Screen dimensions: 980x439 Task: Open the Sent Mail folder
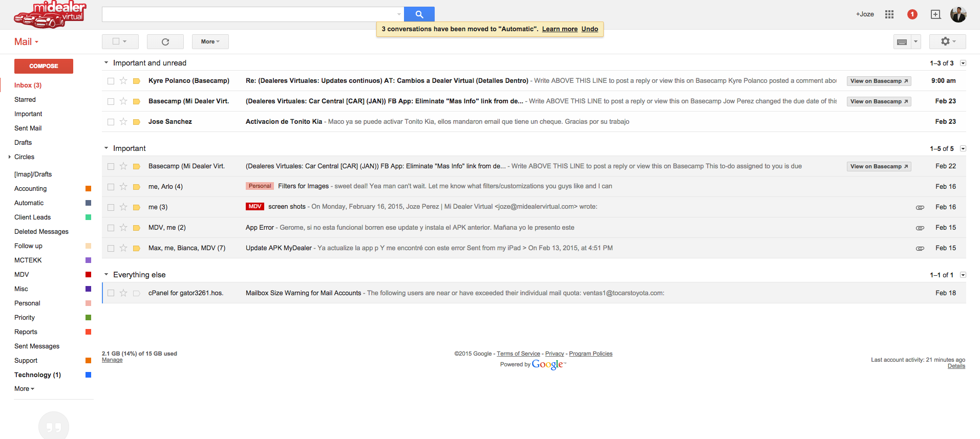coord(28,128)
